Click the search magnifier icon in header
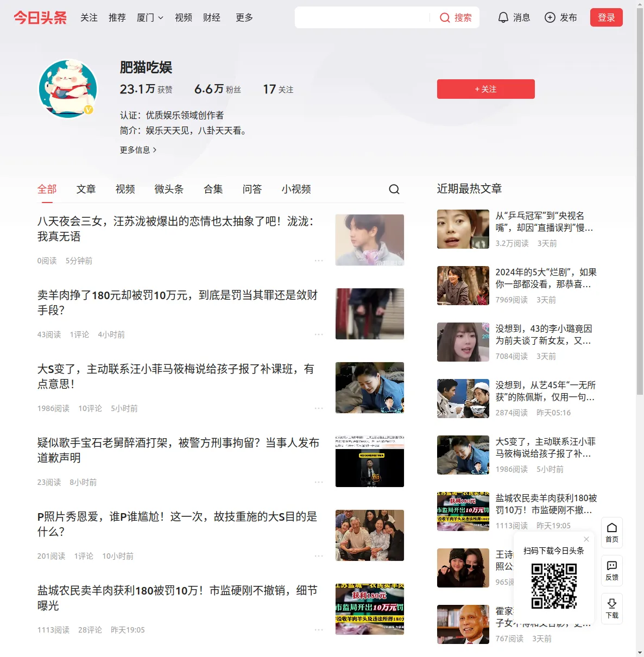The image size is (644, 657). pyautogui.click(x=445, y=17)
